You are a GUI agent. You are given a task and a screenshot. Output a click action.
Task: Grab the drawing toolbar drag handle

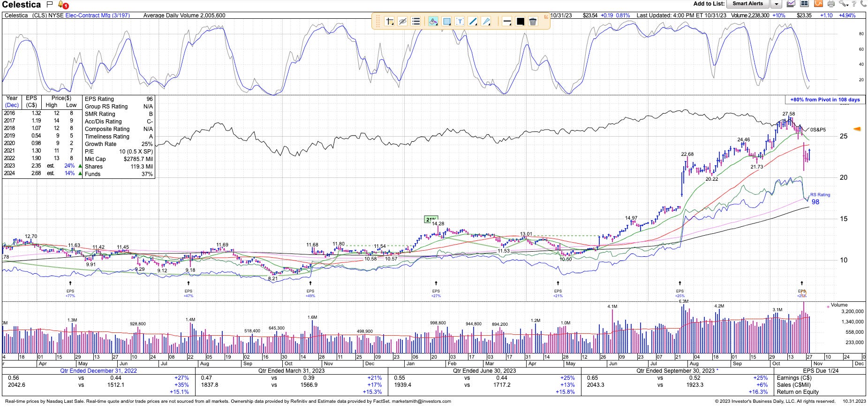click(377, 22)
